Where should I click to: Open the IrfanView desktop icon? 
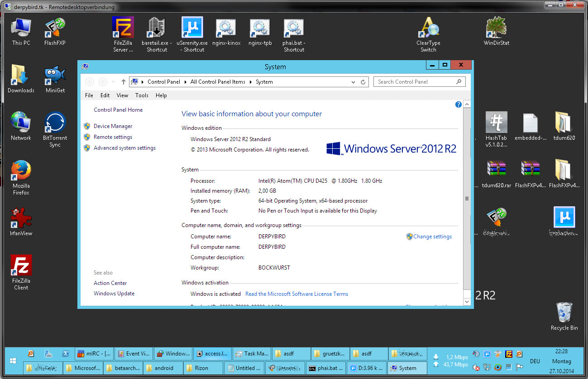click(x=21, y=222)
